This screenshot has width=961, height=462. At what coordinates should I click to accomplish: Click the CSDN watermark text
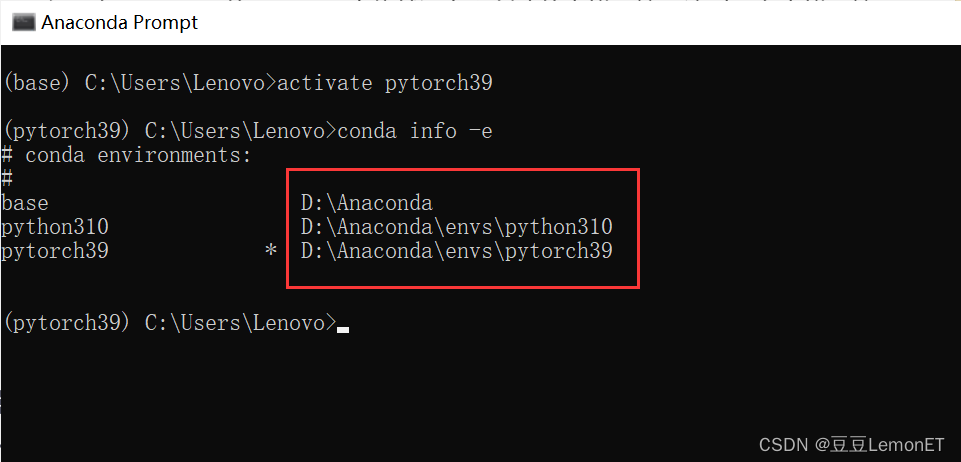tap(784, 444)
